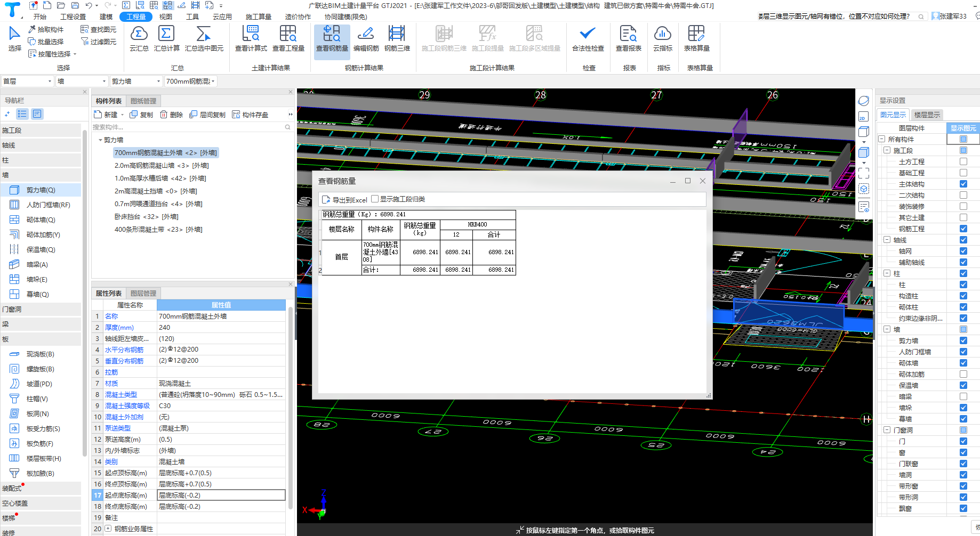
Task: Collapse 门窗洞 group in display settings
Action: (x=887, y=430)
